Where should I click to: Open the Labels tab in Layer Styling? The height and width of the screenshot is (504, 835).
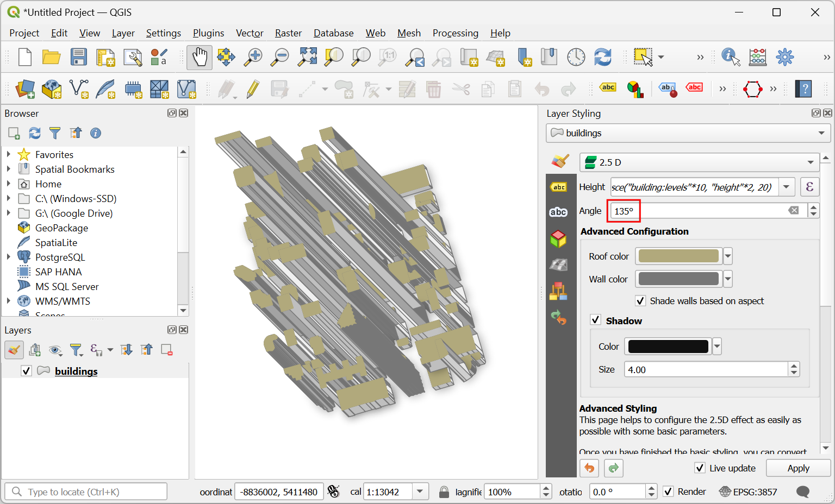coord(559,187)
